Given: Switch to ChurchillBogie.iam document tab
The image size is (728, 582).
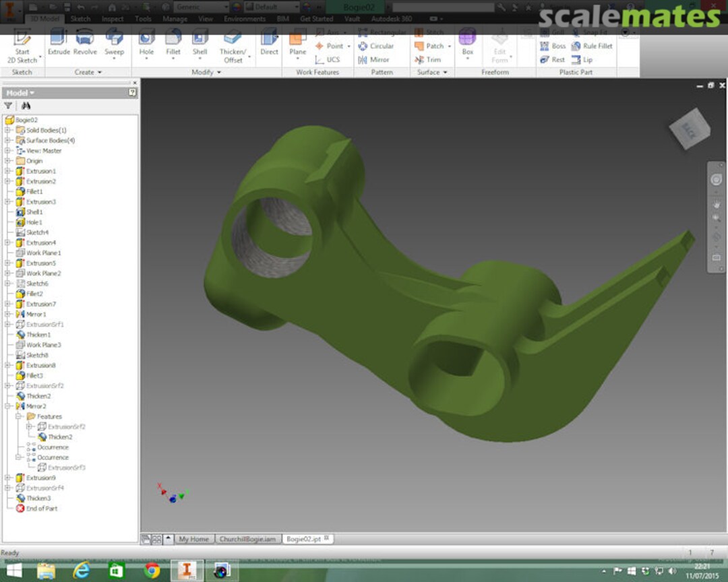Looking at the screenshot, I should [248, 539].
